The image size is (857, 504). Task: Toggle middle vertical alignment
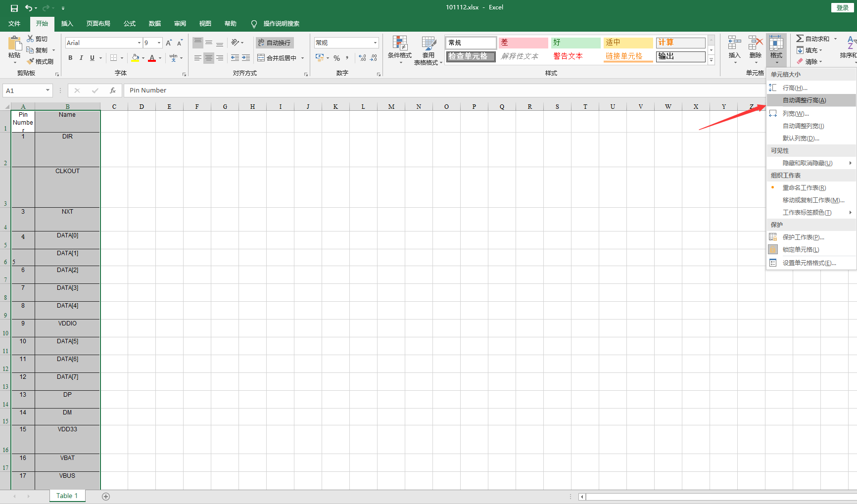click(x=209, y=43)
